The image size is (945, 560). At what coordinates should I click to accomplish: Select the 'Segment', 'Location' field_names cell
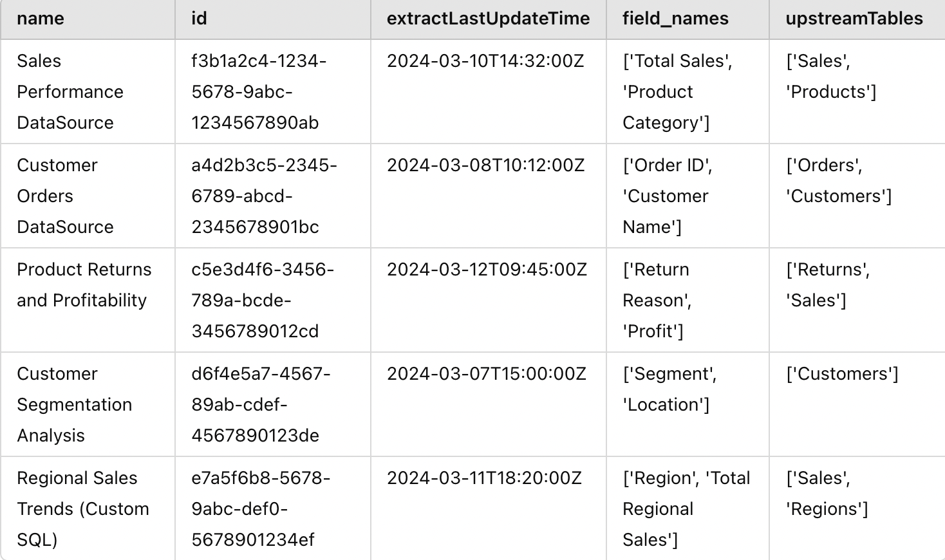[669, 389]
